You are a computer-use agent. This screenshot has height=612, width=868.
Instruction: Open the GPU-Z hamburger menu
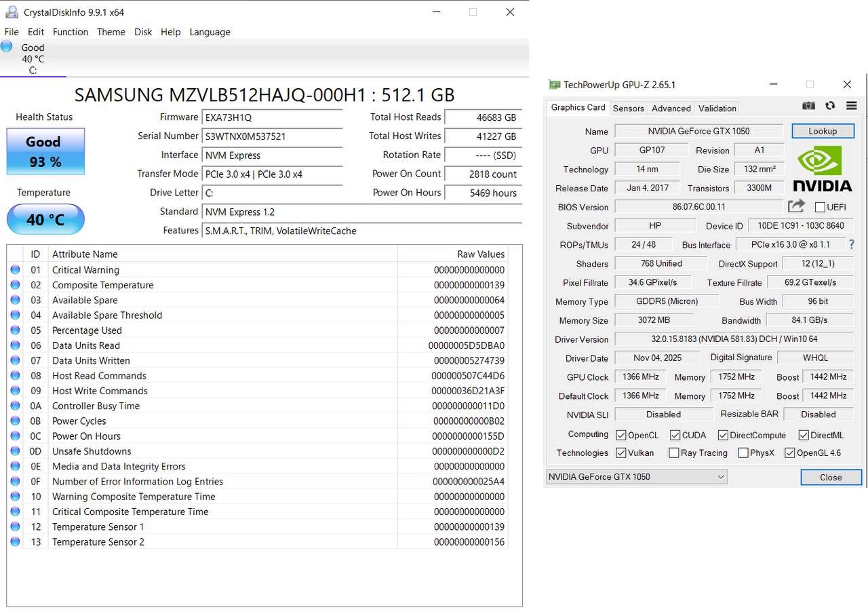coord(852,106)
